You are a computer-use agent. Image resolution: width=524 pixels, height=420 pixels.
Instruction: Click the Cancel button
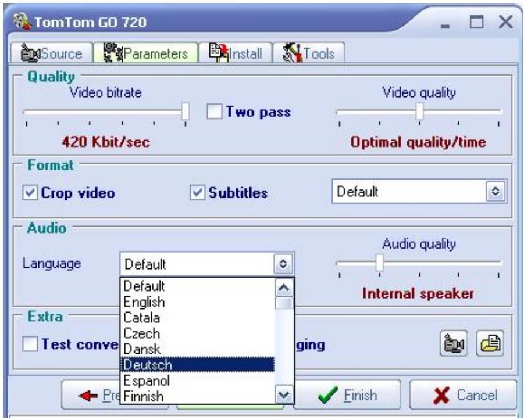[463, 395]
